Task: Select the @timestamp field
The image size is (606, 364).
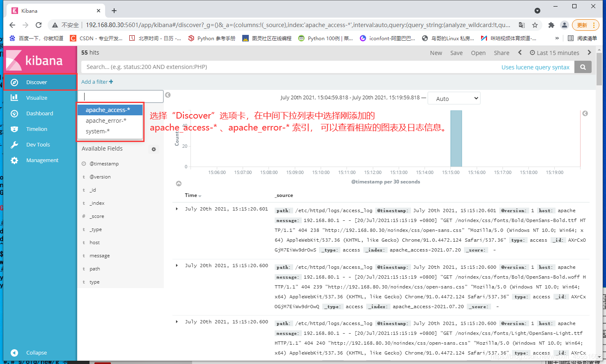Action: [104, 164]
